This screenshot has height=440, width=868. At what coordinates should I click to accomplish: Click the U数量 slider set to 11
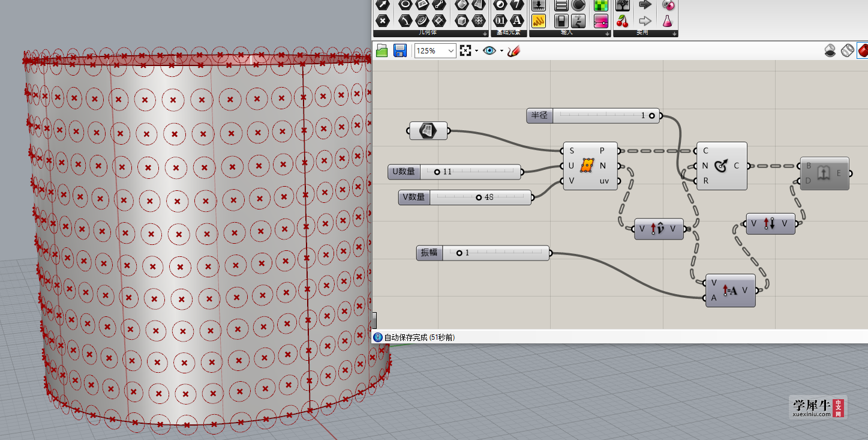pos(454,172)
